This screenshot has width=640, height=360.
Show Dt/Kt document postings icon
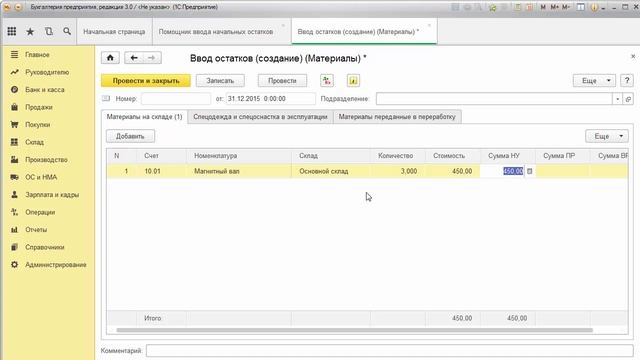click(327, 81)
